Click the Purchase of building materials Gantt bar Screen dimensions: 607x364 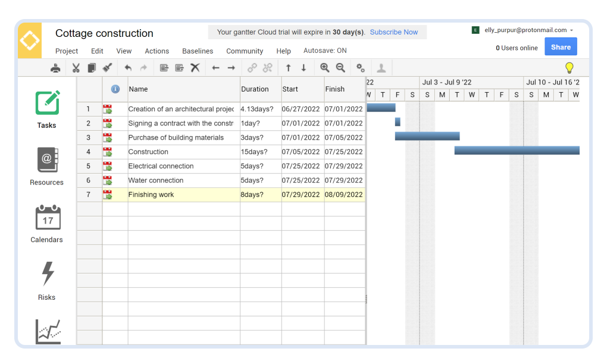pyautogui.click(x=427, y=136)
